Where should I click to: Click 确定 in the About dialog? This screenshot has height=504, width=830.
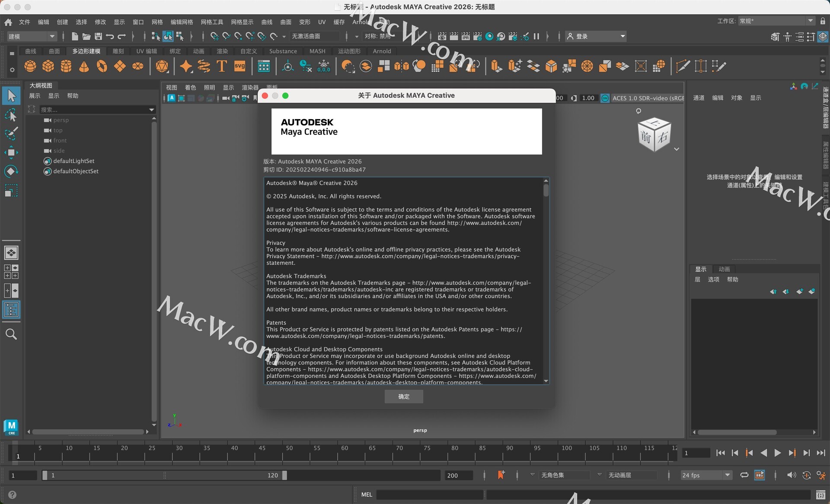click(404, 396)
